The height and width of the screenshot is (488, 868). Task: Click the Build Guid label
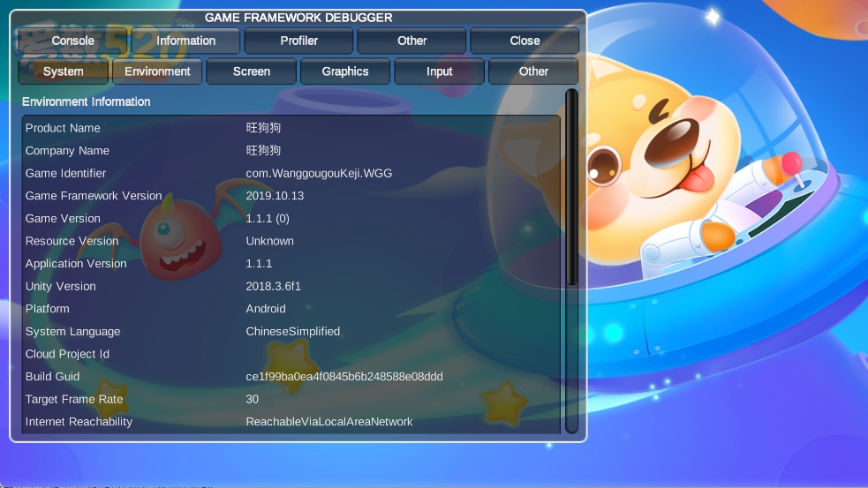click(x=53, y=377)
